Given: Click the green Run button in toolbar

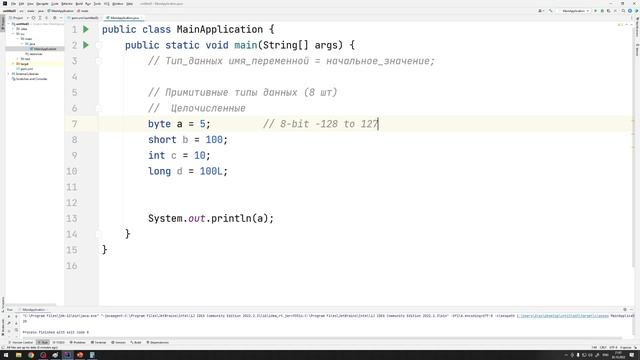Looking at the screenshot, I should 596,11.
